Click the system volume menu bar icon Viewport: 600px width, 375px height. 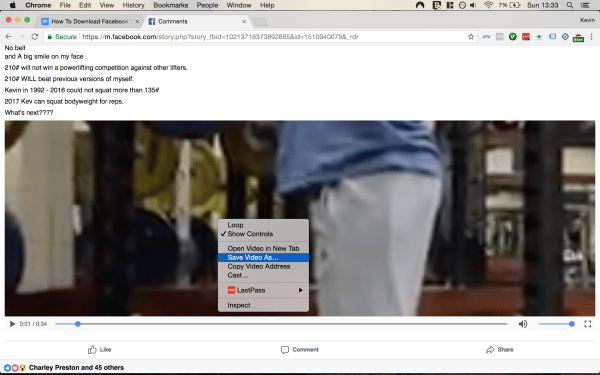coord(474,5)
